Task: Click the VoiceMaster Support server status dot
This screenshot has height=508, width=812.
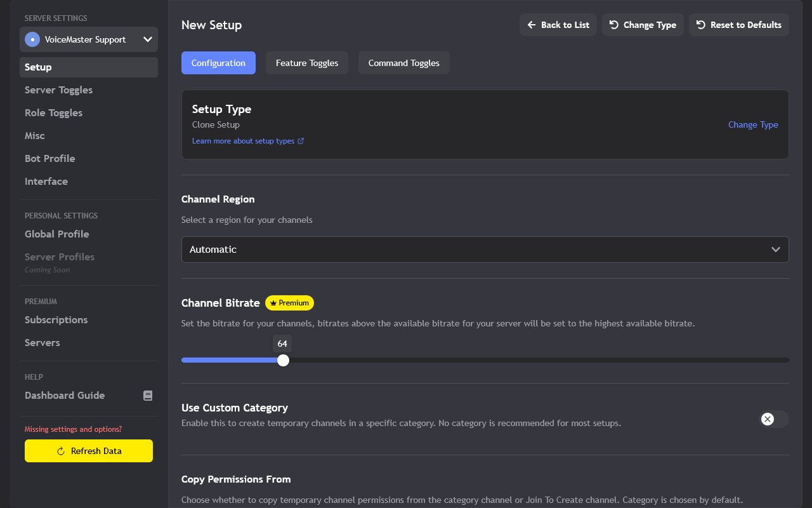Action: [32, 39]
